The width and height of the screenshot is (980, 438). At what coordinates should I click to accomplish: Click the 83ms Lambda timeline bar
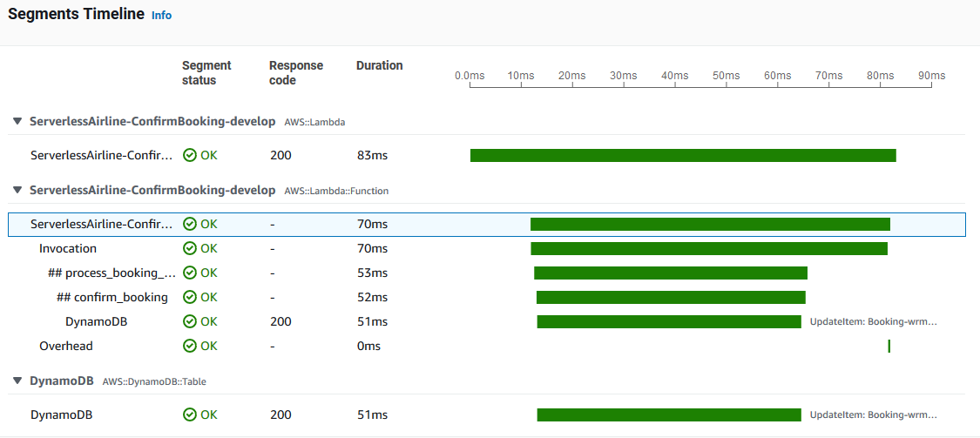pos(683,155)
